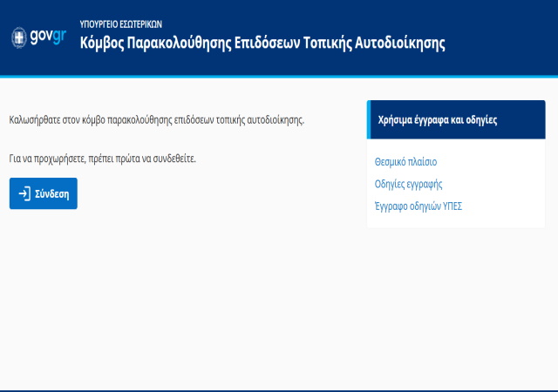Open the Έγγραφο οδηγιών ΥΠΕΣ link
The height and width of the screenshot is (392, 558).
[418, 206]
